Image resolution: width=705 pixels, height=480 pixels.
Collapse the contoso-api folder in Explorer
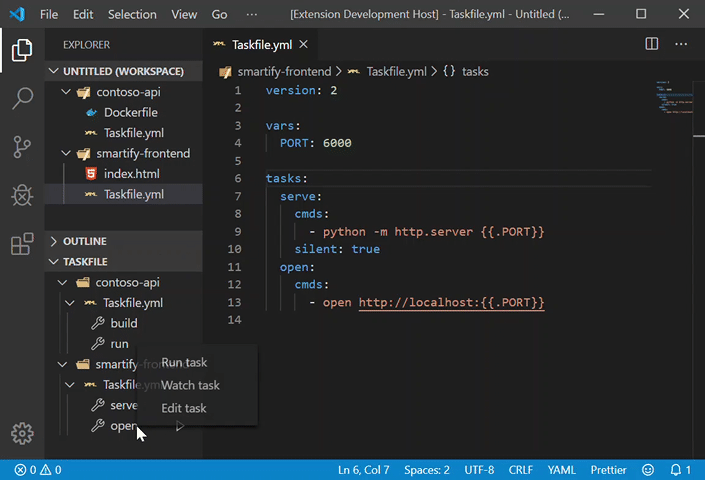(x=66, y=92)
